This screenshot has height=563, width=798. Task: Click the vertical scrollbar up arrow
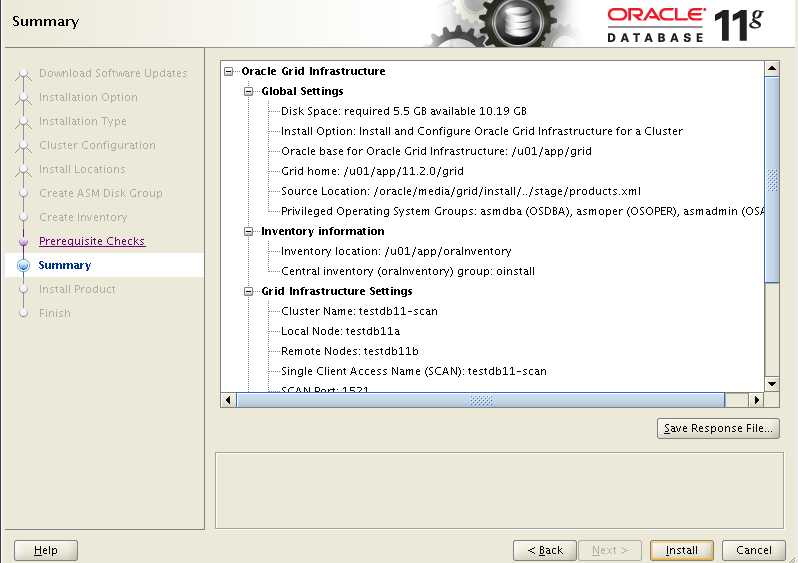coord(772,68)
